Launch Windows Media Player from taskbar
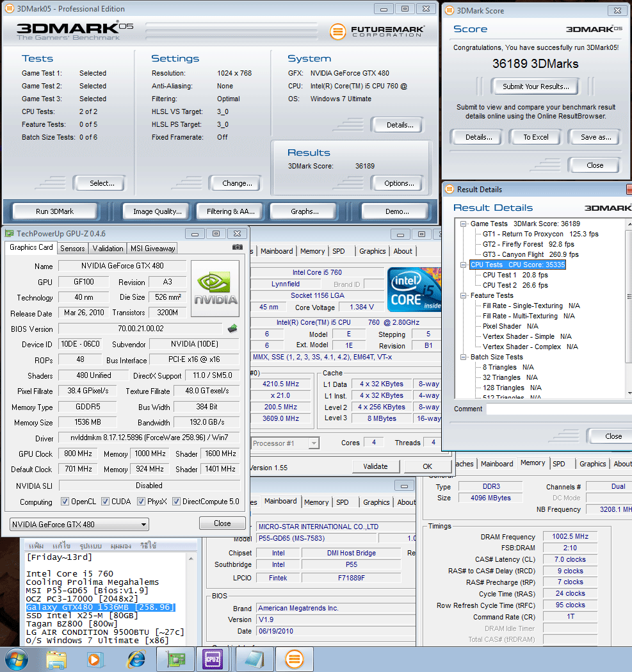 pos(95,660)
